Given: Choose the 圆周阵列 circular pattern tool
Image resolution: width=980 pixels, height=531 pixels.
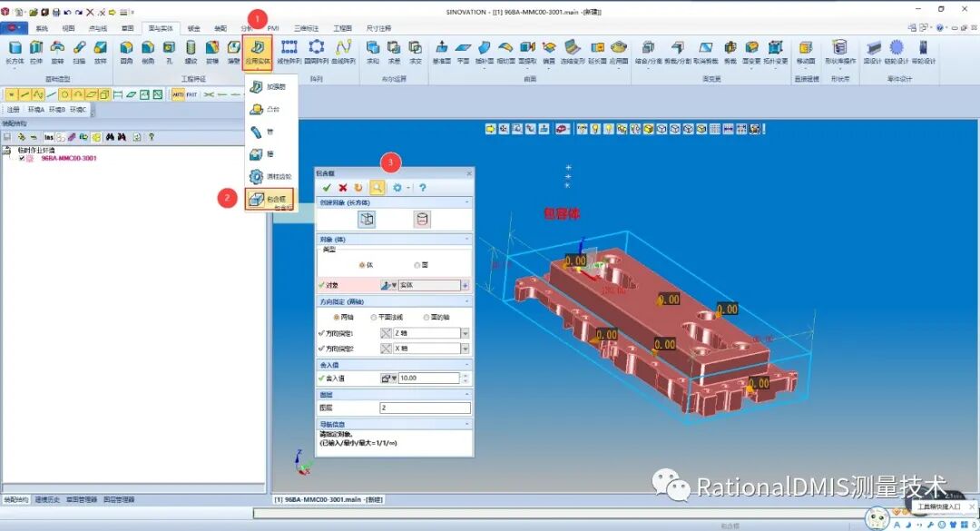Looking at the screenshot, I should [317, 52].
